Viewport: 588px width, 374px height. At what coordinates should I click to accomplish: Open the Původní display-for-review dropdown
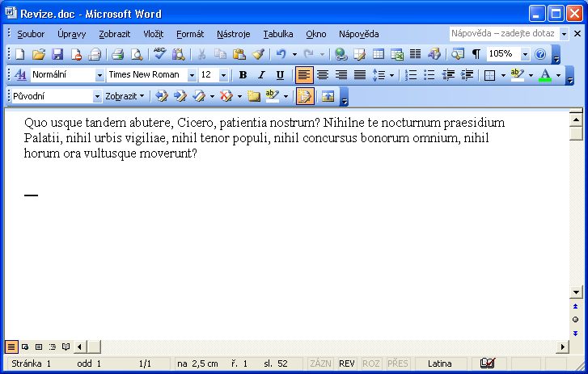pyautogui.click(x=97, y=96)
